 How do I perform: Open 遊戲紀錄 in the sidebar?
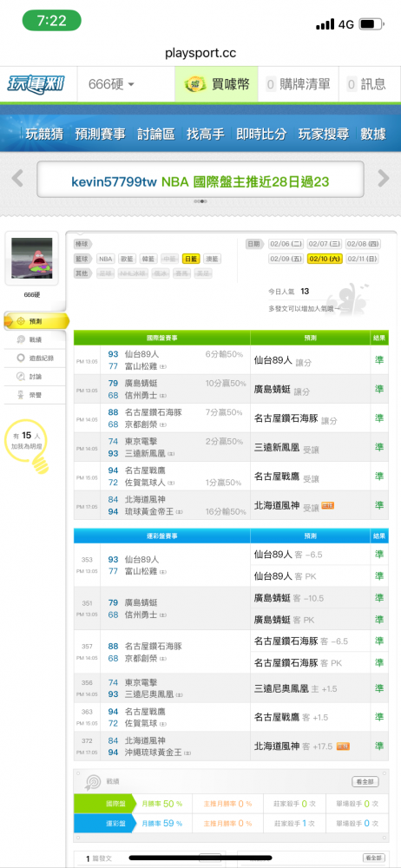click(36, 358)
